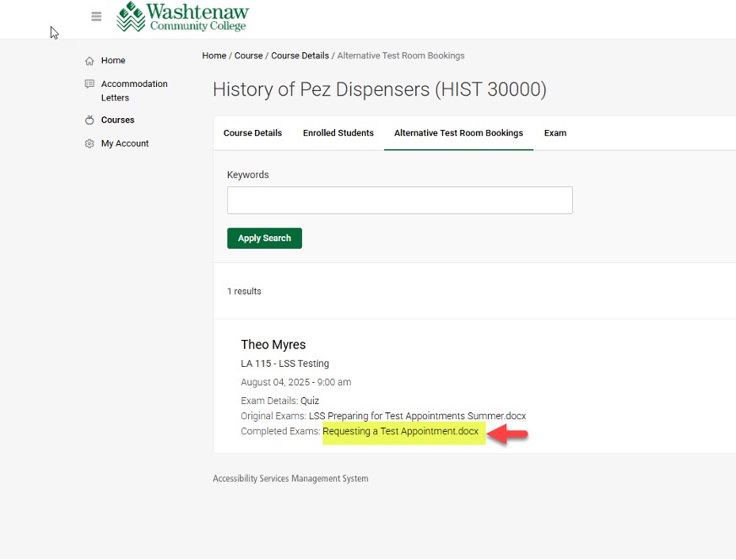Viewport: 736px width, 560px height.
Task: Open Home in the sidebar
Action: [x=113, y=61]
